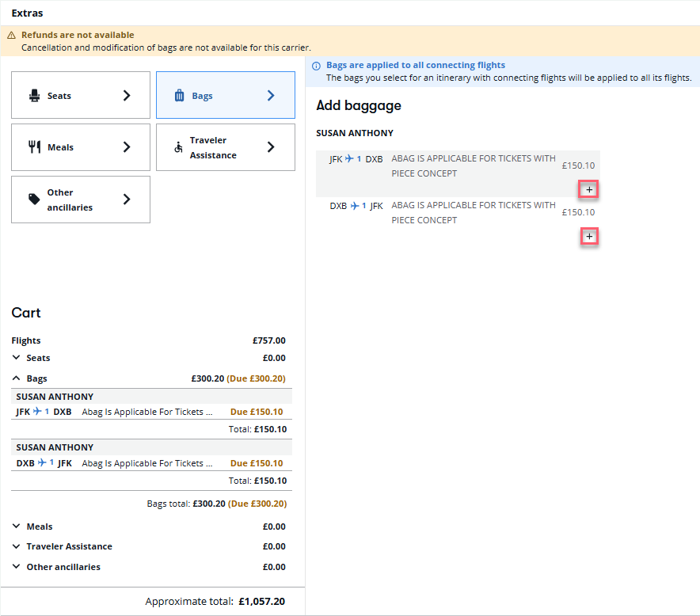This screenshot has height=616, width=700.
Task: Click the airplane icon in JFK–DXB baggage row
Action: [x=349, y=159]
